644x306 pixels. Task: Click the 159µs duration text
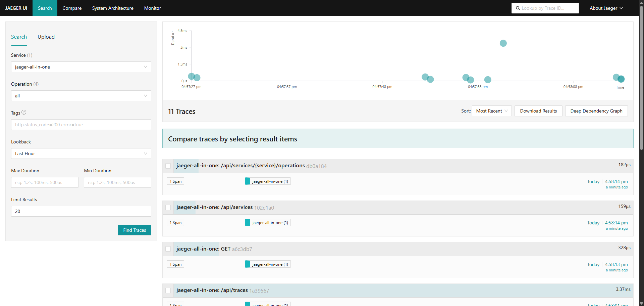coord(624,206)
